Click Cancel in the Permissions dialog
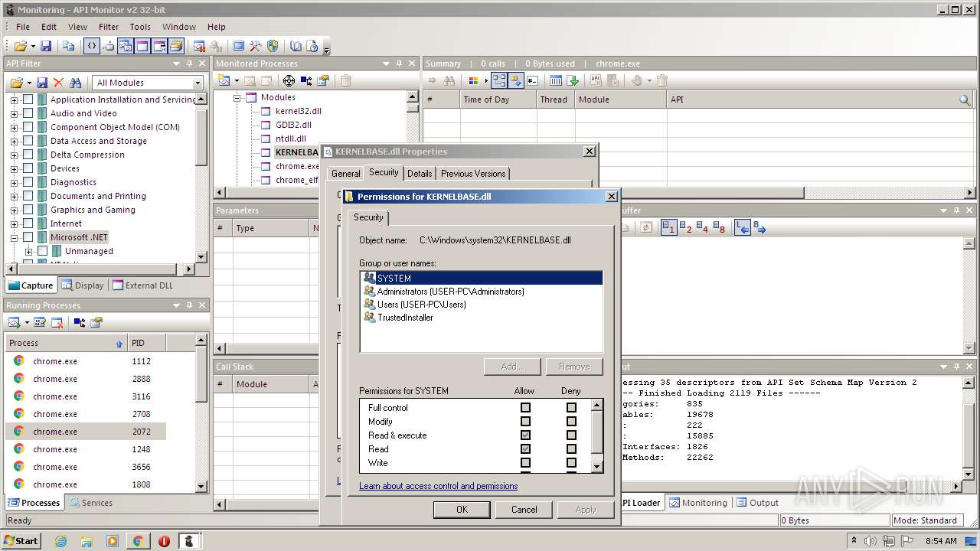This screenshot has height=551, width=980. click(x=524, y=510)
